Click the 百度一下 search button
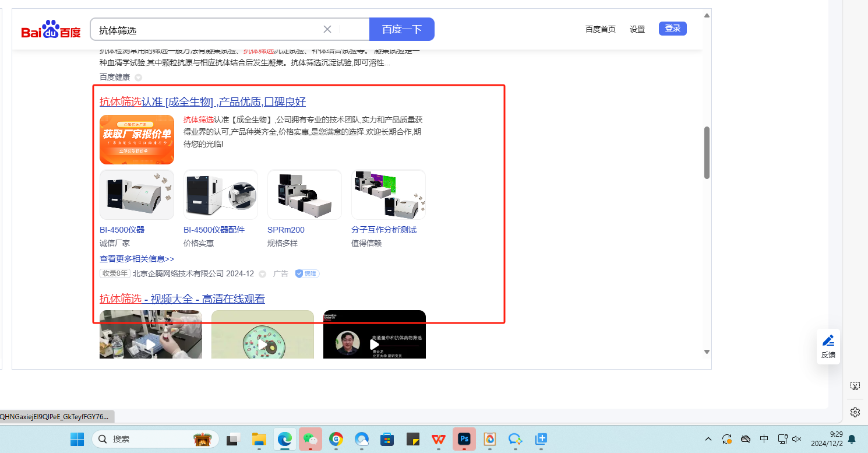 (402, 29)
